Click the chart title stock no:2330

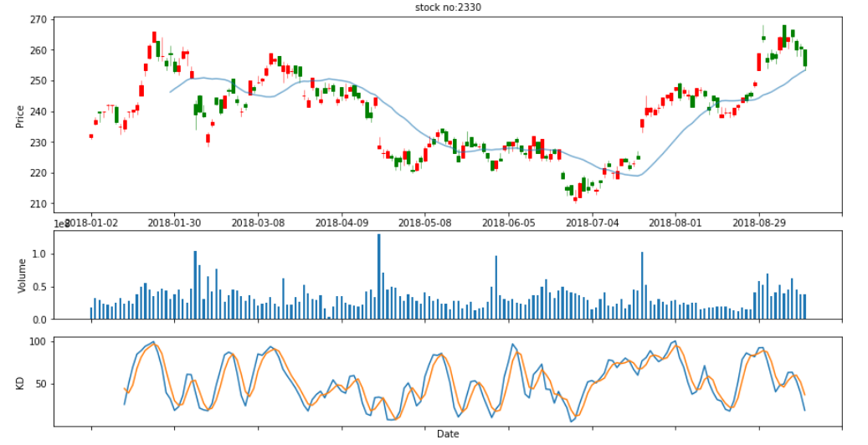click(x=448, y=8)
